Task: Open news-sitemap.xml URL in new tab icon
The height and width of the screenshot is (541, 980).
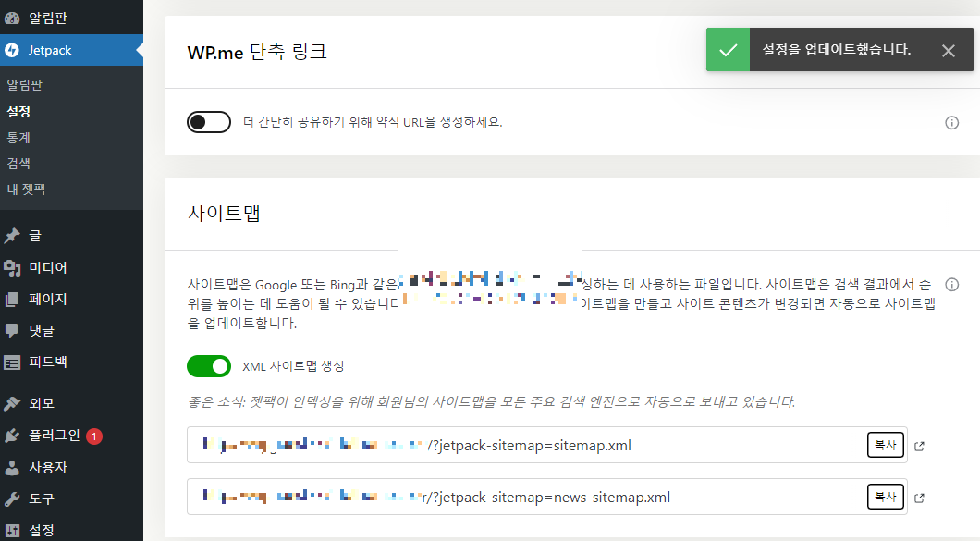Action: pos(919,498)
